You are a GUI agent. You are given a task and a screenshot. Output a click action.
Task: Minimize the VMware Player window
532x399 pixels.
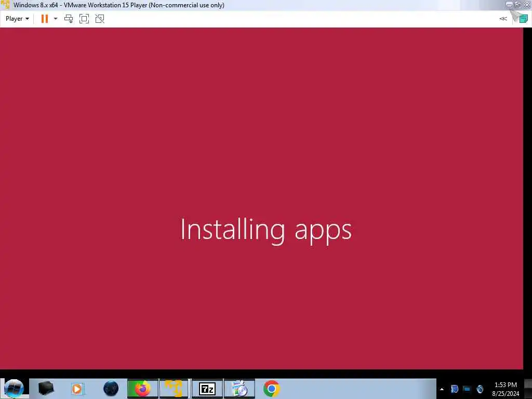pos(509,5)
